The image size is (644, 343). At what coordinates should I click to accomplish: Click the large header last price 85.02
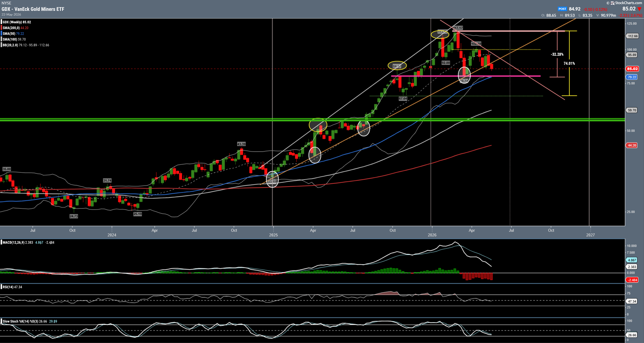[629, 9]
